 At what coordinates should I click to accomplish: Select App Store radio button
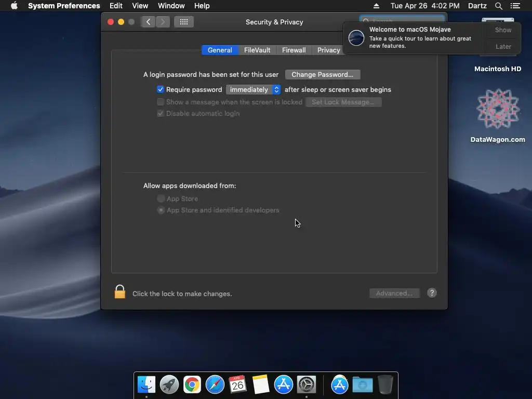point(161,198)
